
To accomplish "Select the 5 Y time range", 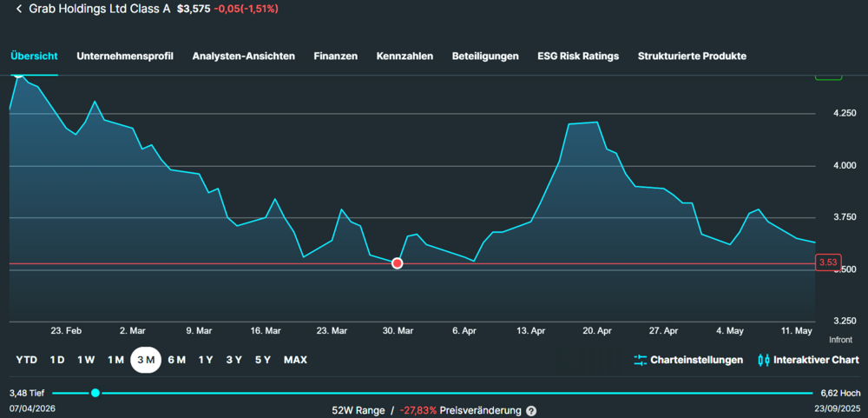I will (x=263, y=360).
